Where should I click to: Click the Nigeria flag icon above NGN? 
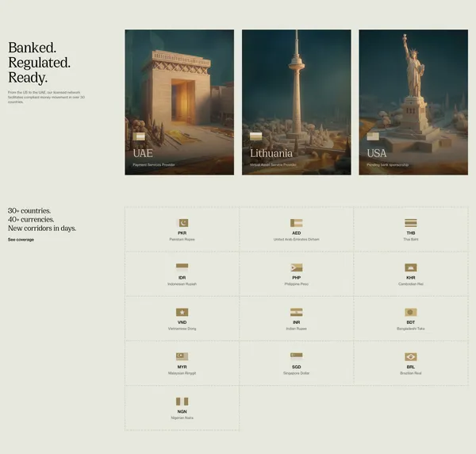182,402
